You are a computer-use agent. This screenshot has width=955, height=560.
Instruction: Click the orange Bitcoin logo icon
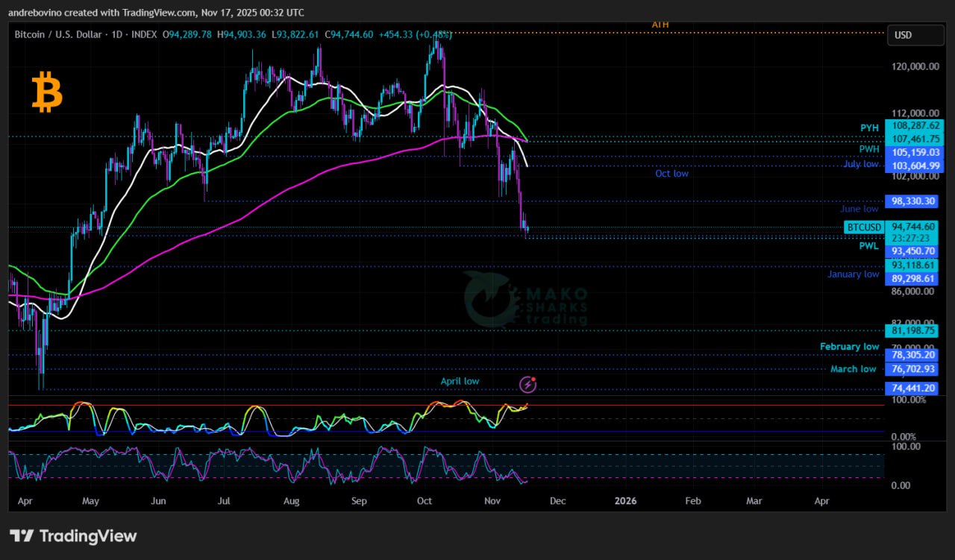click(x=47, y=93)
